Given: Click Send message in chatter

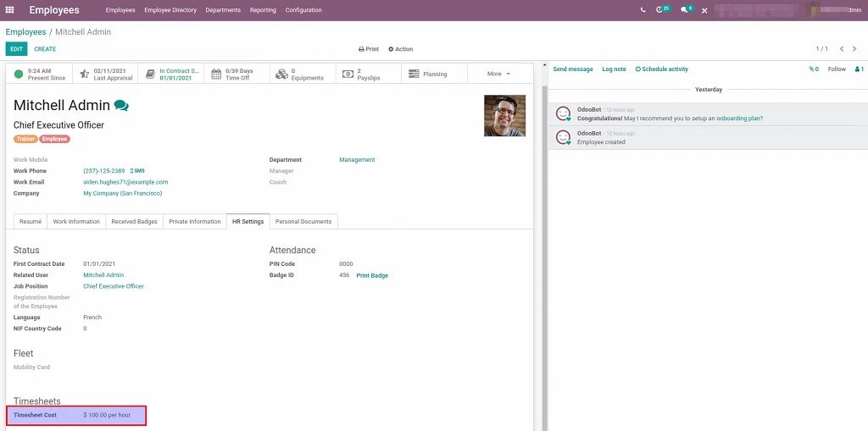Looking at the screenshot, I should pyautogui.click(x=573, y=69).
